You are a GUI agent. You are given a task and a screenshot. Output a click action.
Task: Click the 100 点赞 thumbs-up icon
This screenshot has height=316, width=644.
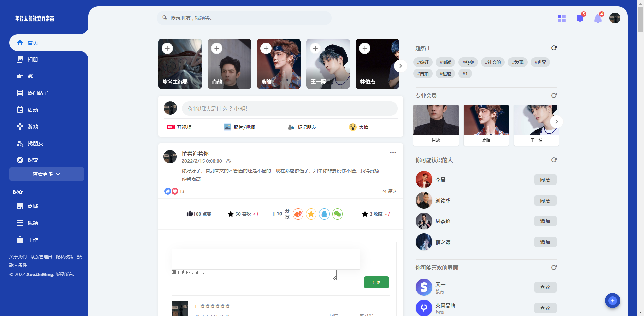(x=190, y=214)
